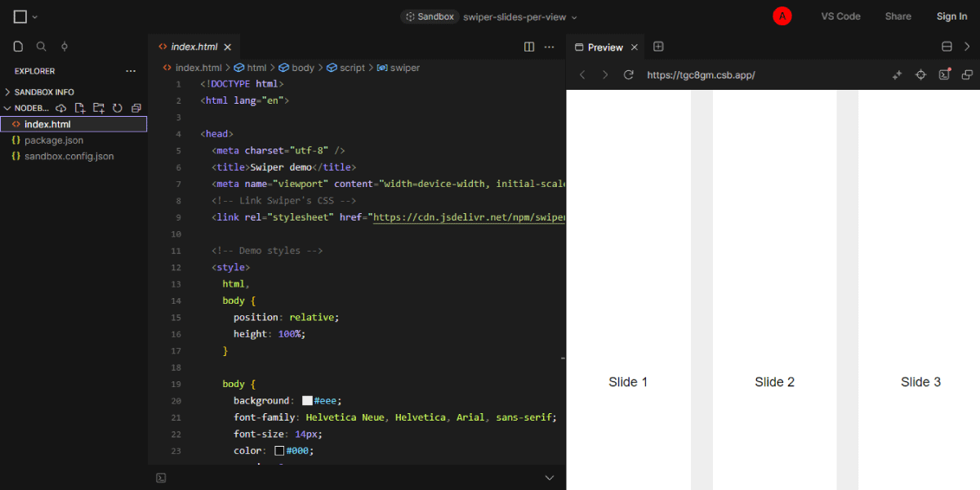980x490 pixels.
Task: Go back in preview browser
Action: pyautogui.click(x=582, y=75)
